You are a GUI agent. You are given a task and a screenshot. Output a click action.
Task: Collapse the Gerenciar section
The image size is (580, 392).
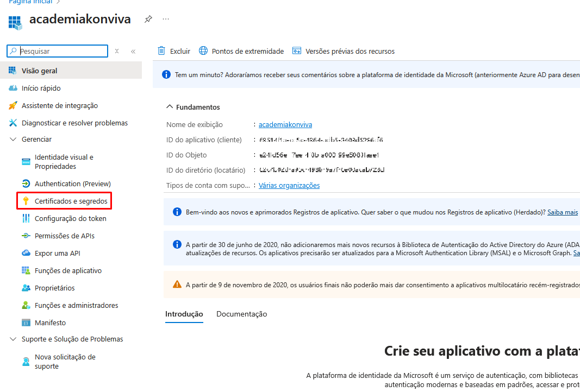coord(13,140)
